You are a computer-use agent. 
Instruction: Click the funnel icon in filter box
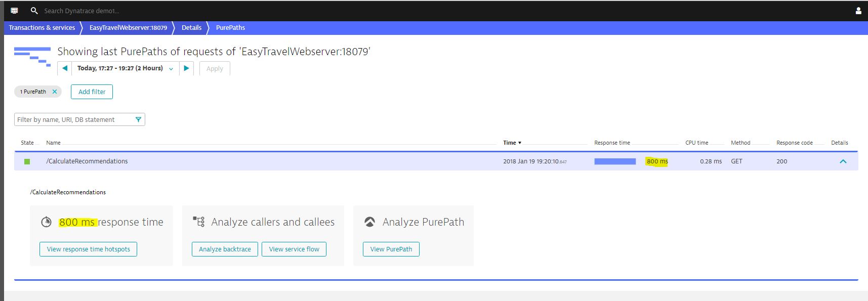click(x=138, y=119)
